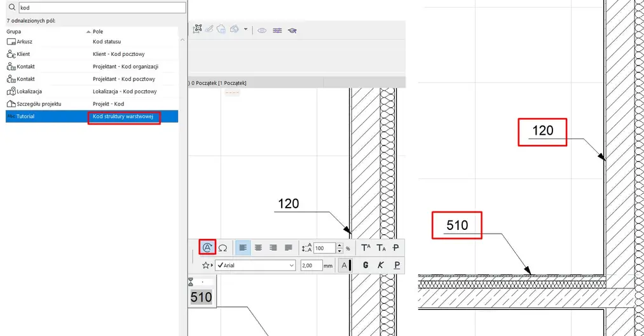Toggle the eye visibility icon
This screenshot has width=644, height=336.
[262, 30]
